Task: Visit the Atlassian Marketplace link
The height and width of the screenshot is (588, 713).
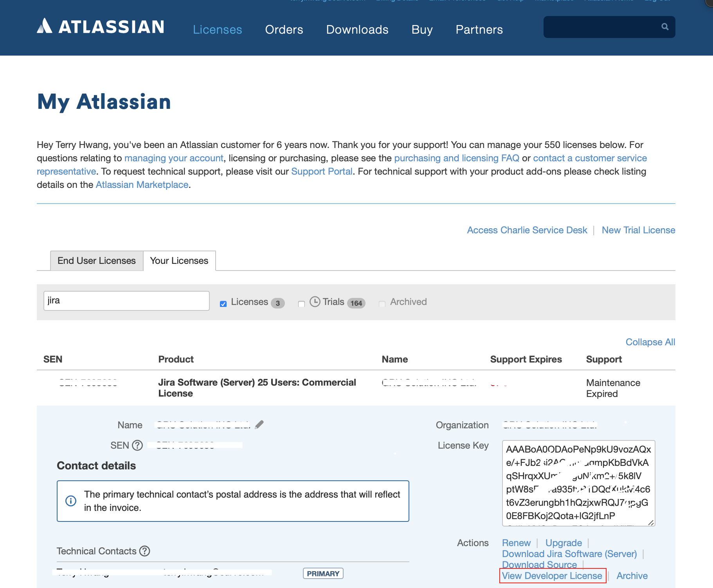Action: [142, 185]
